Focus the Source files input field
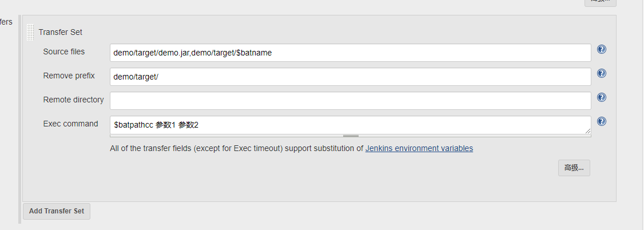The image size is (644, 230). coord(350,53)
